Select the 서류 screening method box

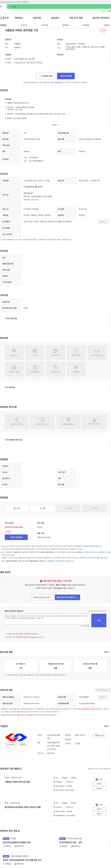coord(17,508)
